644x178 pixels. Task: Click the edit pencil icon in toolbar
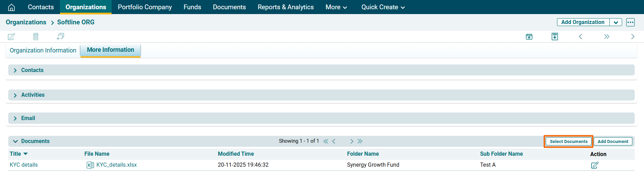11,36
